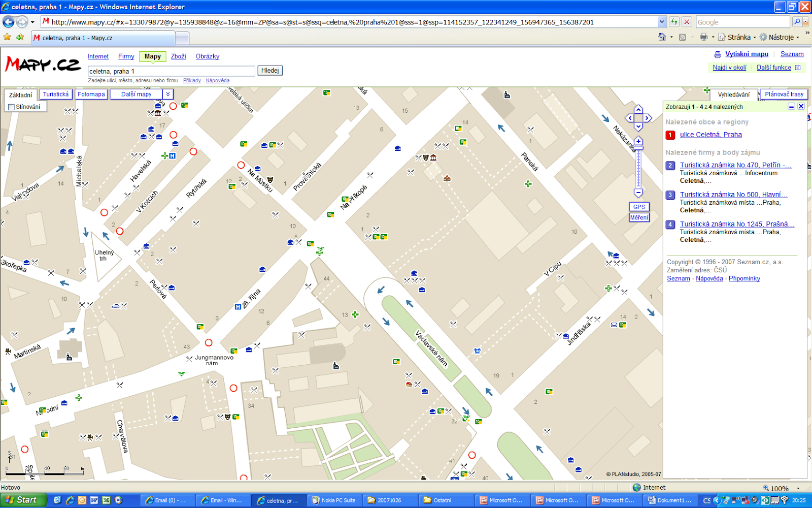The image size is (812, 508).
Task: Switch to Základní base map
Action: [21, 95]
